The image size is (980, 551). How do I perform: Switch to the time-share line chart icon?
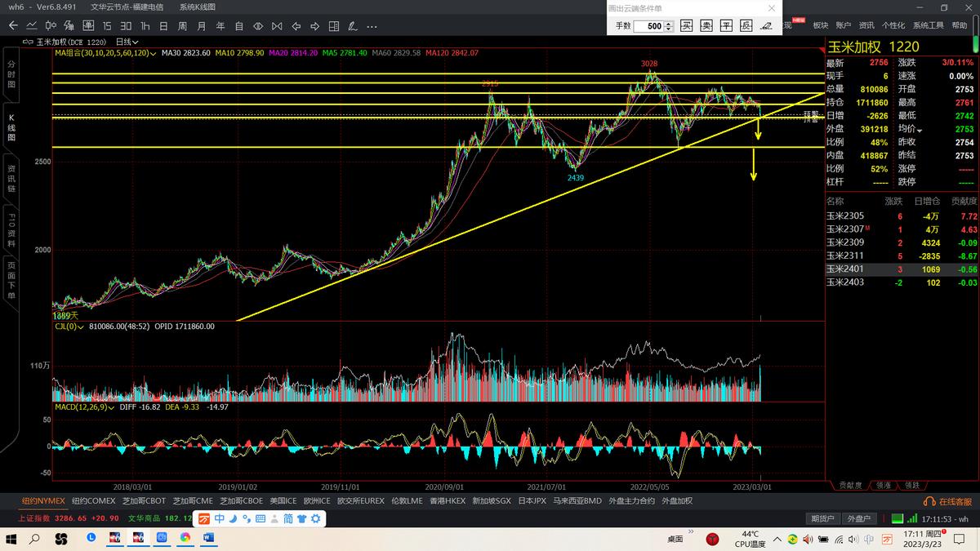click(31, 25)
